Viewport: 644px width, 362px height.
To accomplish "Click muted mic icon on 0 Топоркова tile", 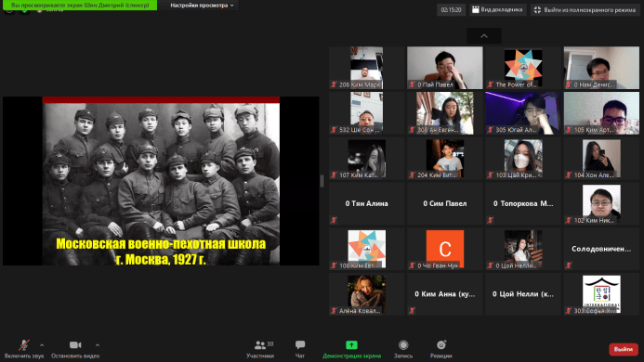I will [x=490, y=220].
